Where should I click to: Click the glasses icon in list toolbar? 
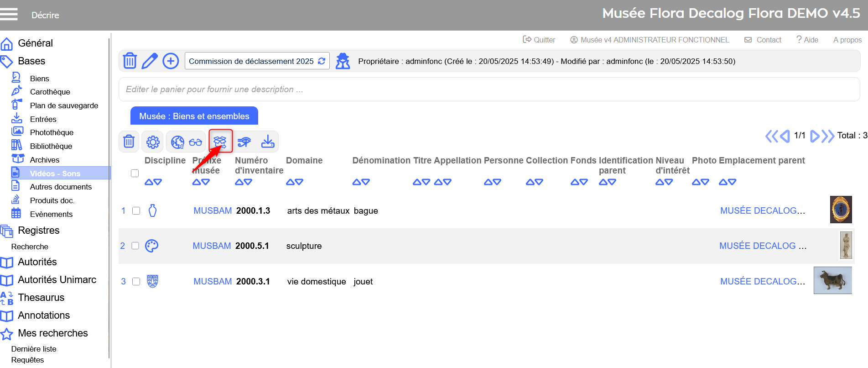pyautogui.click(x=196, y=142)
